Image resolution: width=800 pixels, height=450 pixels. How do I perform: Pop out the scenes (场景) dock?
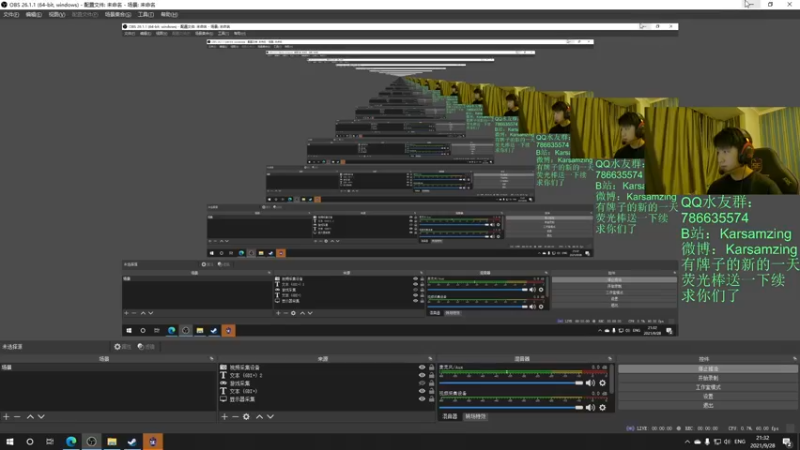[x=212, y=359]
